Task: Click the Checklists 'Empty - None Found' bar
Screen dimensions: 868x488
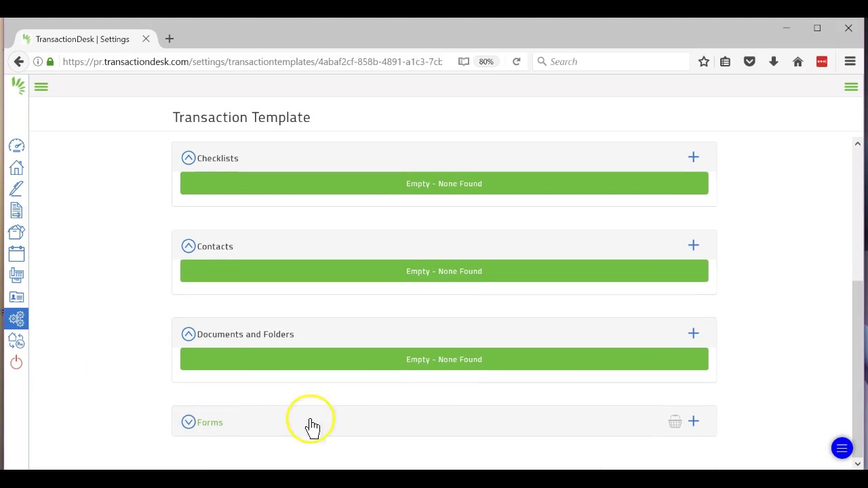Action: (444, 184)
